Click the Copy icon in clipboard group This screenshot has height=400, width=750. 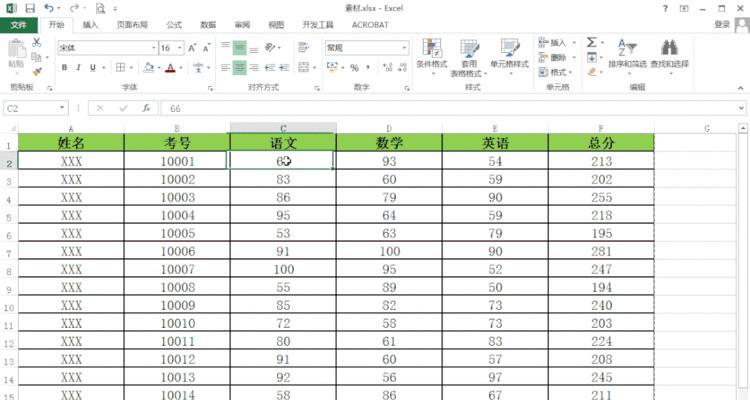[x=36, y=57]
